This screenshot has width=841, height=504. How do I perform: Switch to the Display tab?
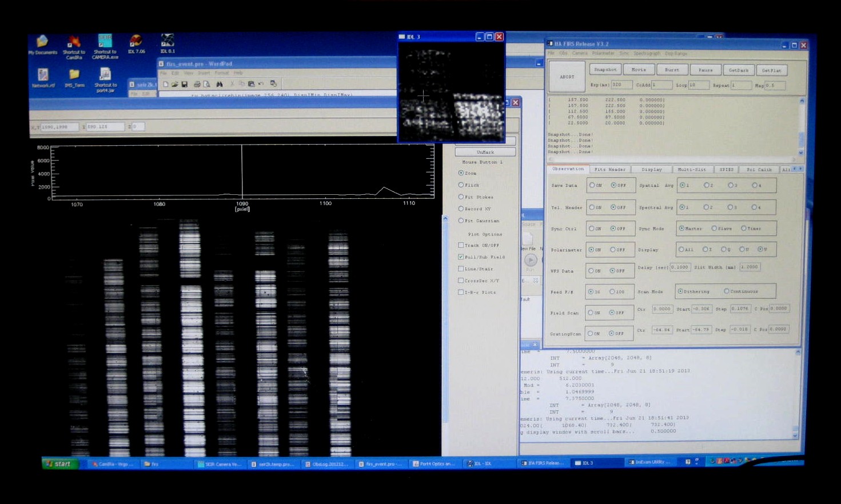(652, 169)
